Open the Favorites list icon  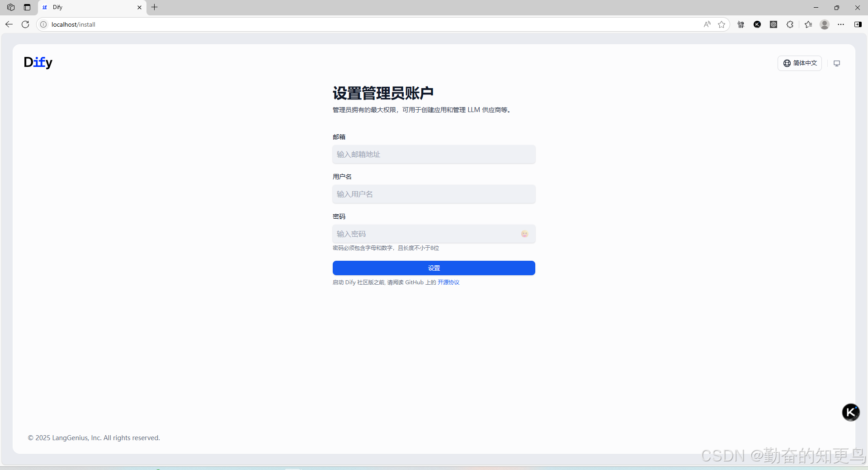(x=808, y=24)
